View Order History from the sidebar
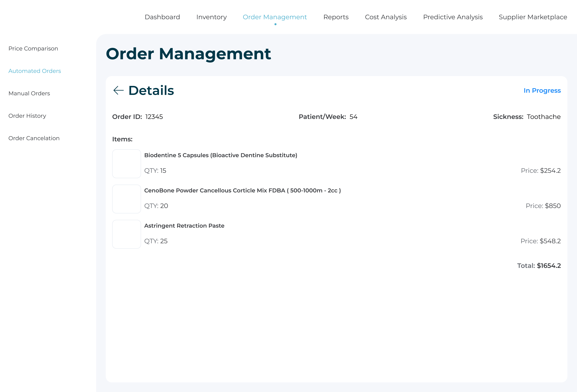The height and width of the screenshot is (392, 577). 27,116
